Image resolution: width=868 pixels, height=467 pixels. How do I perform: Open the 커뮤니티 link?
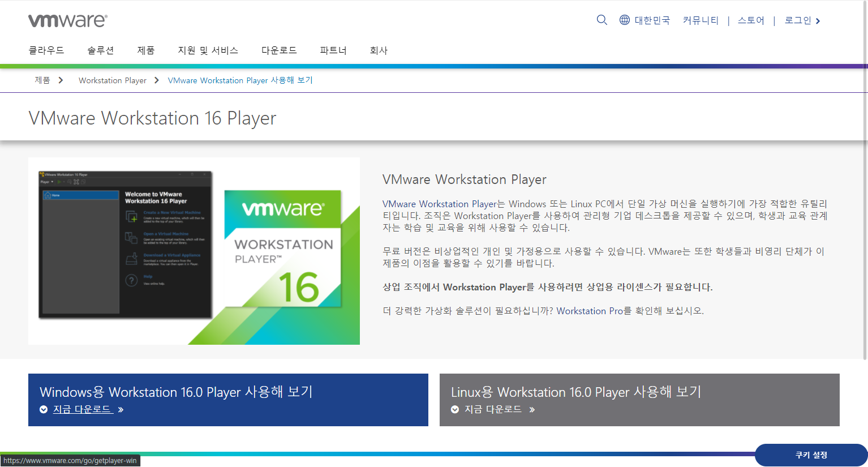tap(701, 20)
